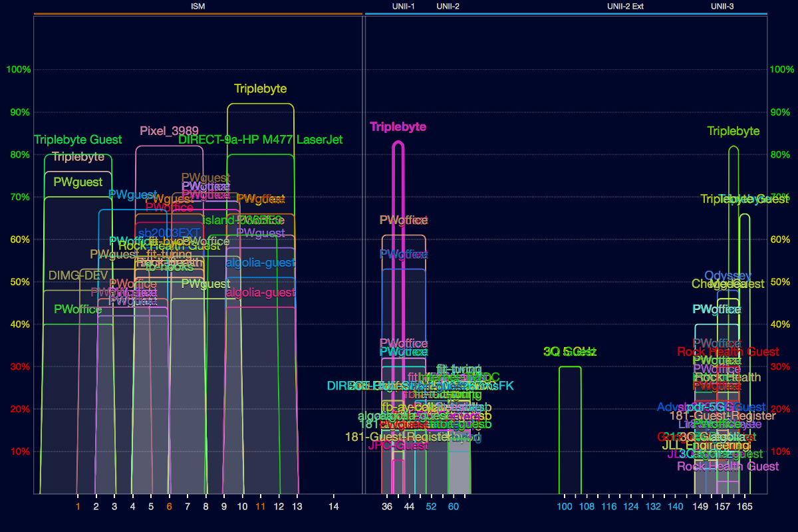
Task: Select the UNII-2 Ext band header label
Action: point(625,6)
